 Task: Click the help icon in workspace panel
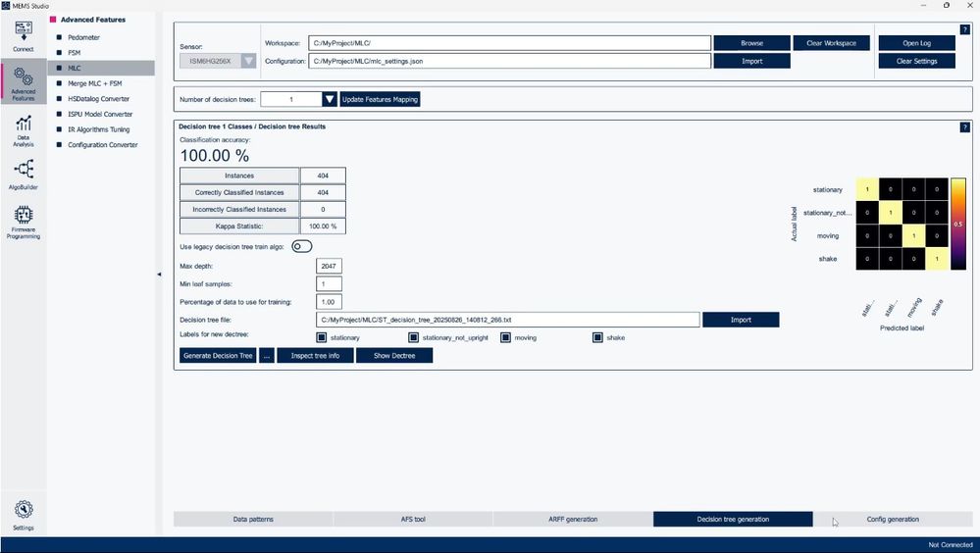tap(965, 29)
